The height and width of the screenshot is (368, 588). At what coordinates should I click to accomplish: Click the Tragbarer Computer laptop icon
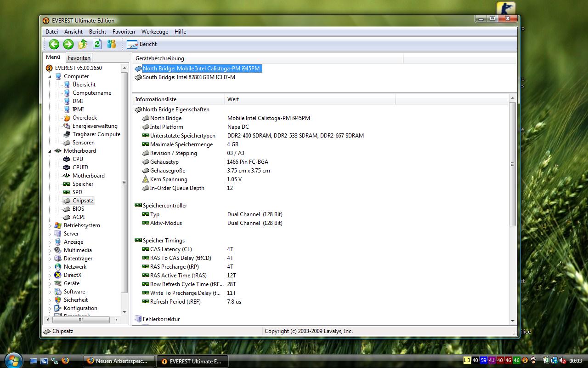tap(67, 134)
